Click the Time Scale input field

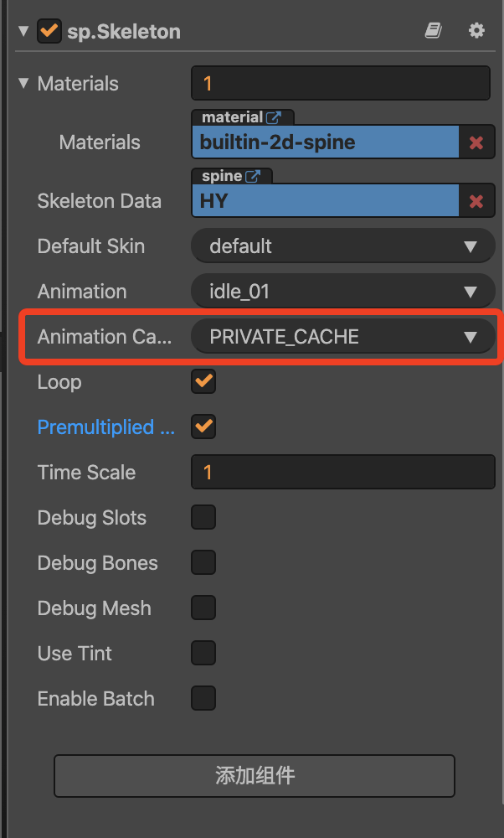pos(342,473)
